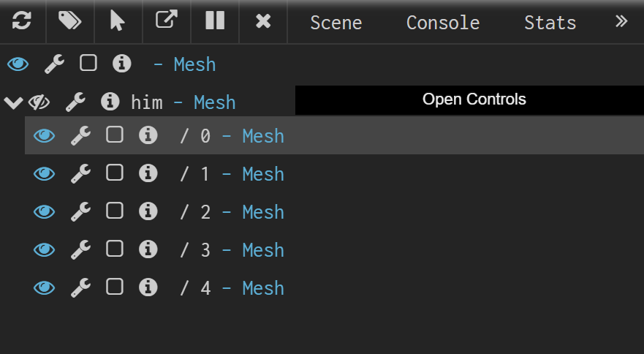Click the info icon for mesh / 2
Viewport: 644px width, 354px height.
148,211
